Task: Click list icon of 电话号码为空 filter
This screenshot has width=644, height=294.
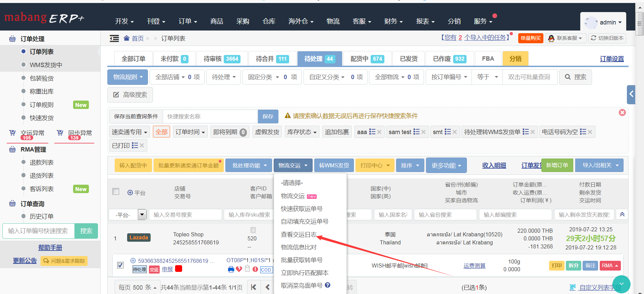Action: pos(583,132)
